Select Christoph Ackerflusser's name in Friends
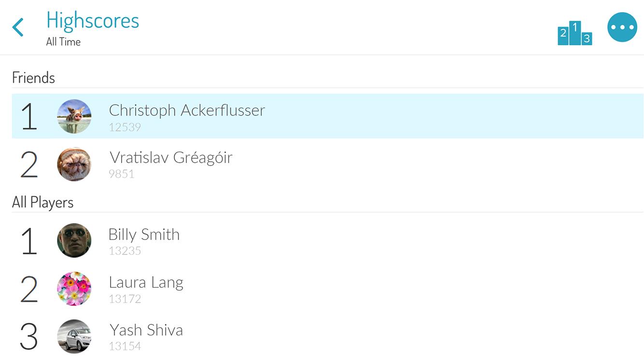 (187, 111)
